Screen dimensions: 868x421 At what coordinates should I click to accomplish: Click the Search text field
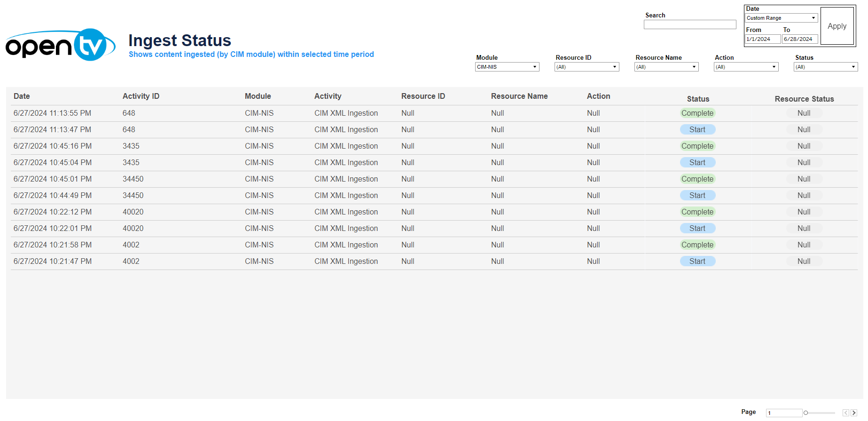point(689,24)
